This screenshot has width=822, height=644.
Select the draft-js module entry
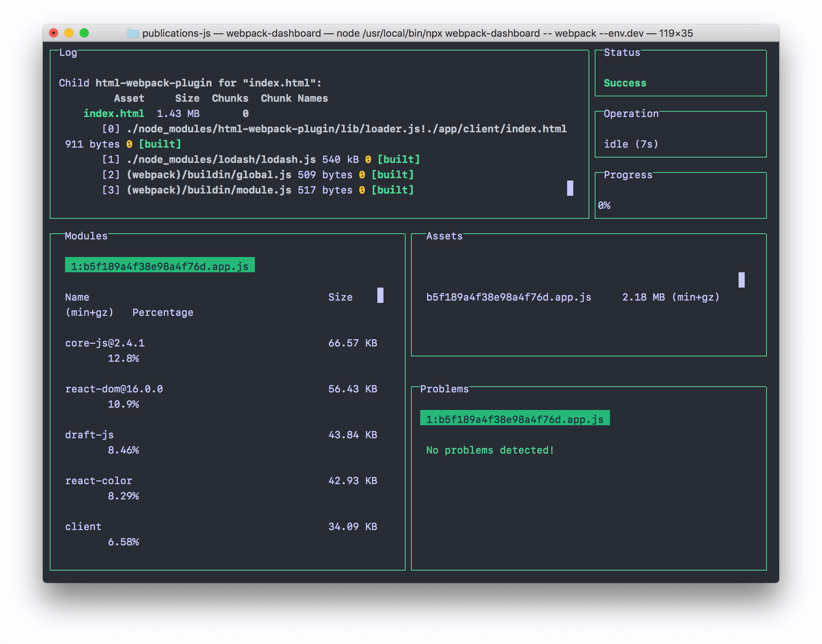(x=89, y=435)
